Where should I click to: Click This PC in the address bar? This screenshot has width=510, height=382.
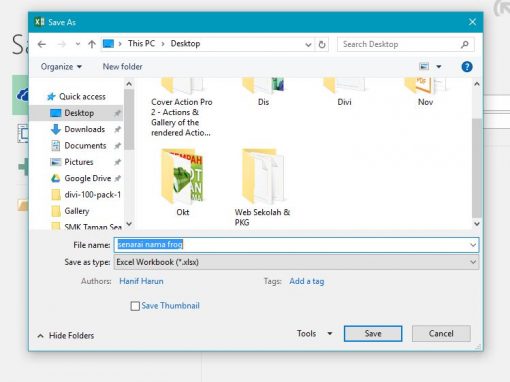pos(141,44)
